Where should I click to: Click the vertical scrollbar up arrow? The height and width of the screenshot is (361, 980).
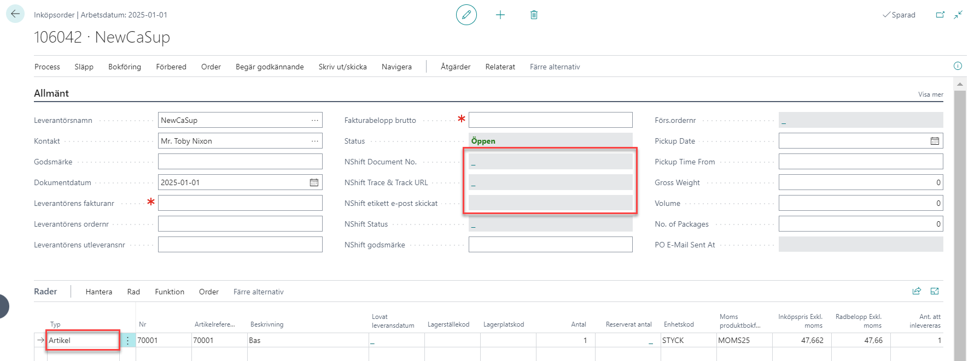960,84
